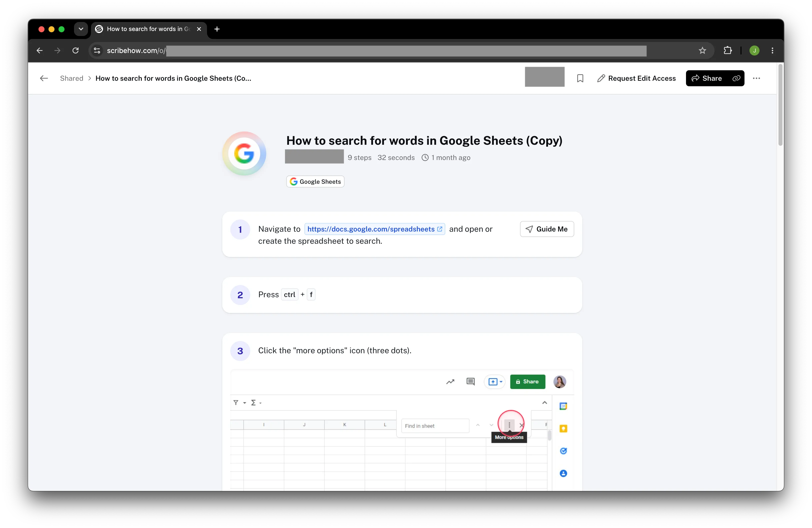The image size is (812, 528).
Task: Click the 'ctrl' key label in step 2
Action: coord(289,295)
